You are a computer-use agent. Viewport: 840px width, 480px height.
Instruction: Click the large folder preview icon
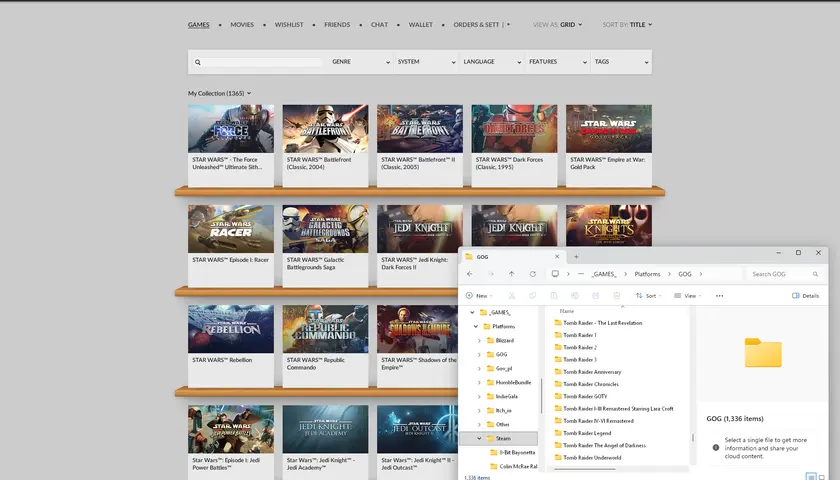pyautogui.click(x=763, y=352)
